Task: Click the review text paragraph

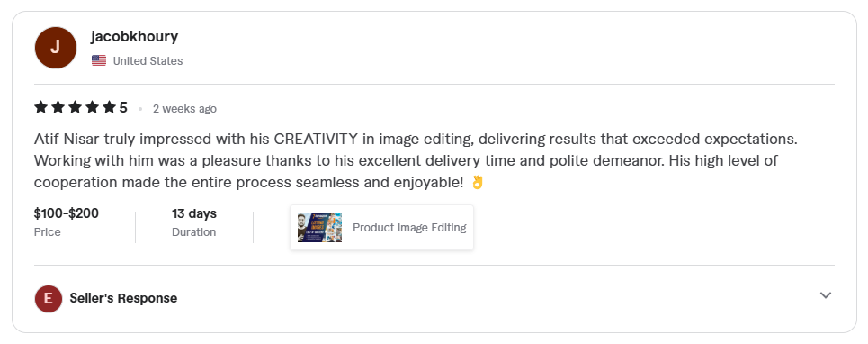Action: [416, 160]
